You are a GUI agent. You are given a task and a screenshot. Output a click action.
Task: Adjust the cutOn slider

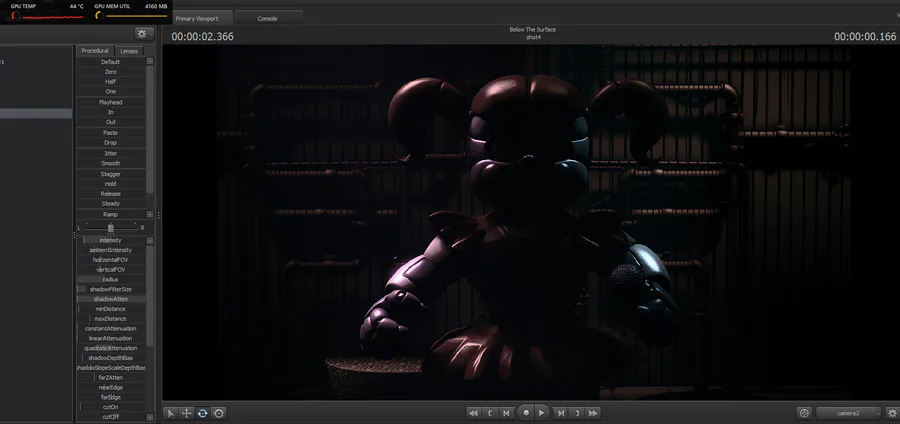[111, 407]
